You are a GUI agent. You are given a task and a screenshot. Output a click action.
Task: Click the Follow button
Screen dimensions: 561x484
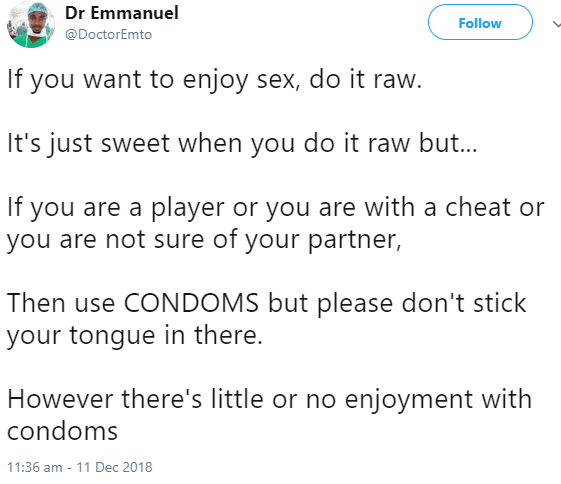coord(480,22)
